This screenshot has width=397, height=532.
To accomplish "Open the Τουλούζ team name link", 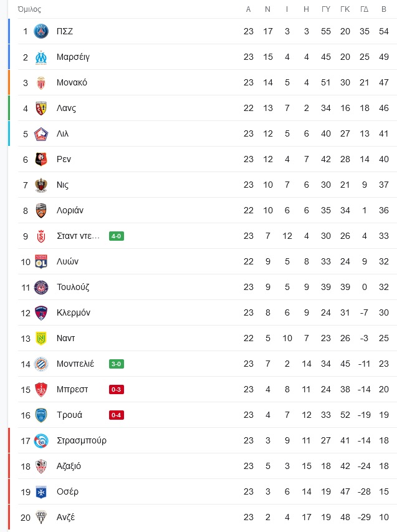I will [73, 287].
